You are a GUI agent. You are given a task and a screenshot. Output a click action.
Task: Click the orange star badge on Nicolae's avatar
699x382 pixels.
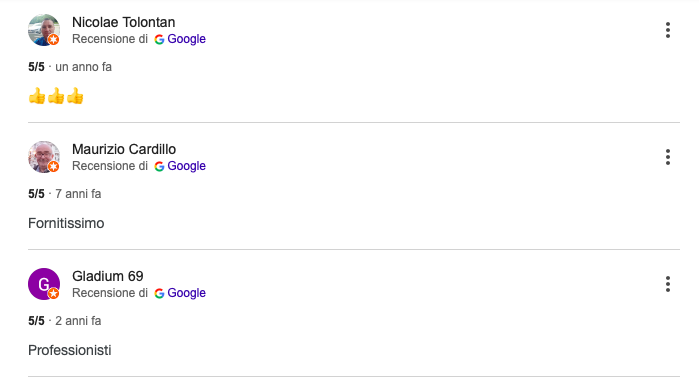pyautogui.click(x=53, y=40)
